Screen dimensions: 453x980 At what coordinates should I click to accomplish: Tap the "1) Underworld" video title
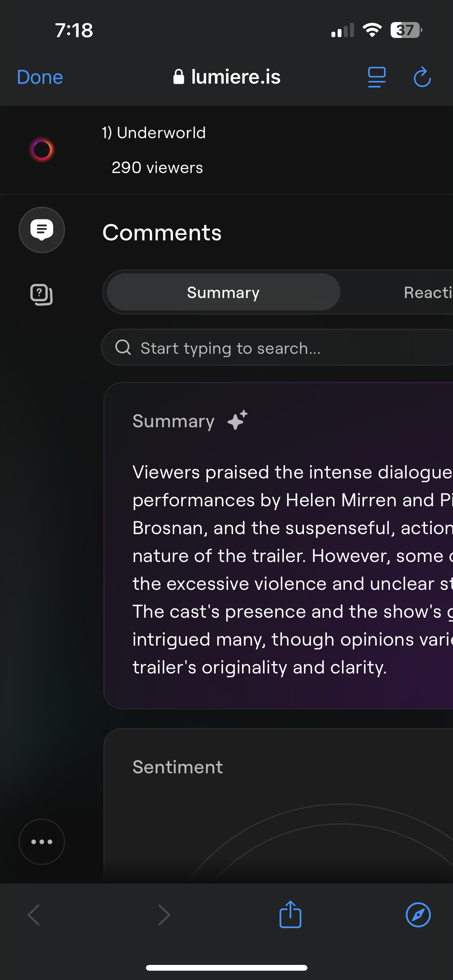[154, 133]
